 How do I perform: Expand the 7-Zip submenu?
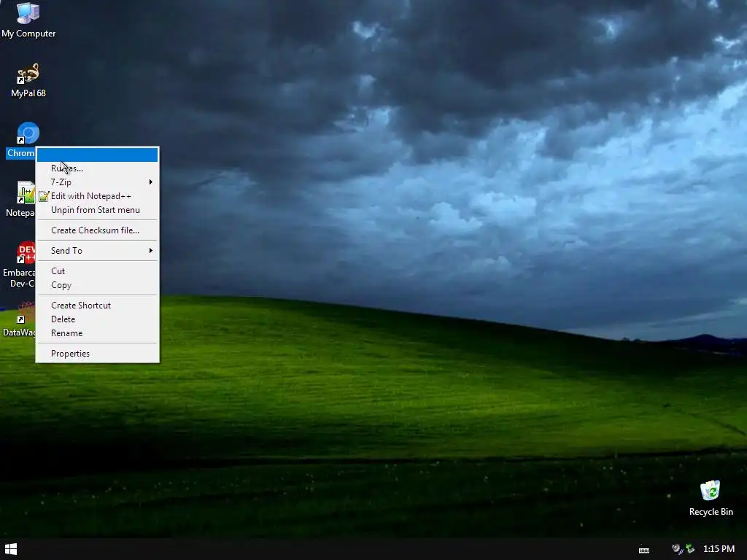[97, 182]
